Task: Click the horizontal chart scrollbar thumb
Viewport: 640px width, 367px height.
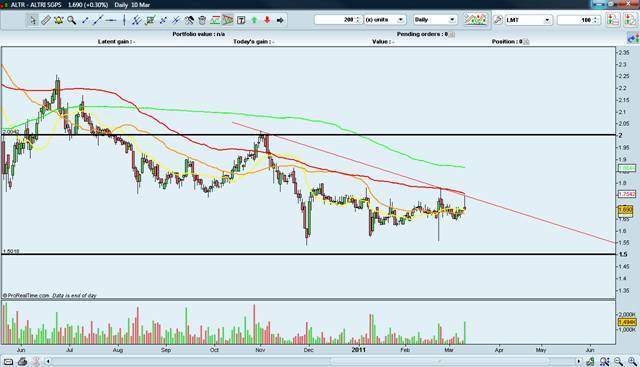Action: (x=440, y=361)
